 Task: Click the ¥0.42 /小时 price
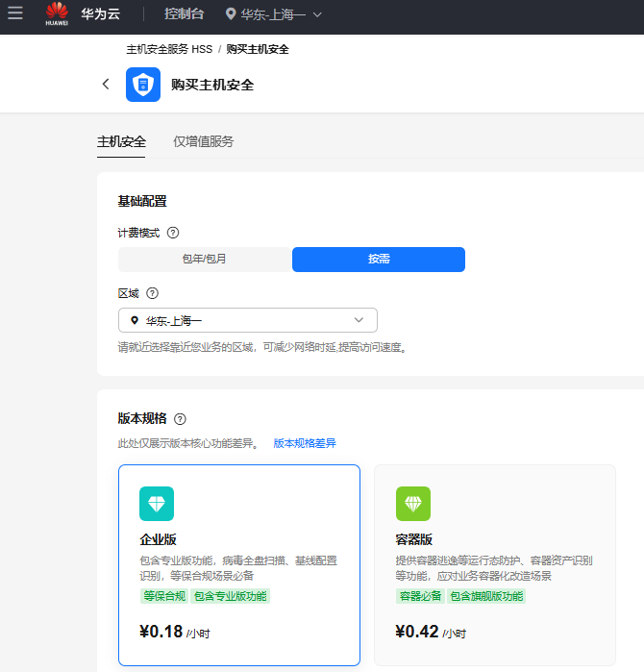[x=431, y=632]
